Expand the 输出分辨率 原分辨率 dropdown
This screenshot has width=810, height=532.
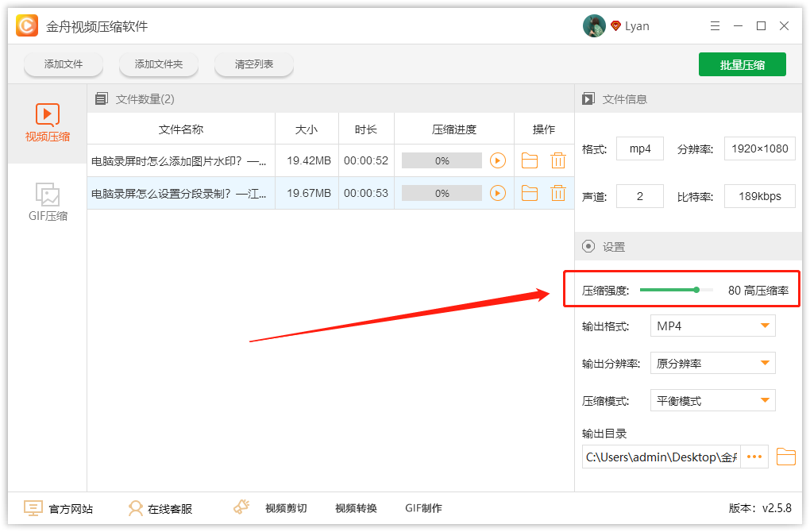713,363
